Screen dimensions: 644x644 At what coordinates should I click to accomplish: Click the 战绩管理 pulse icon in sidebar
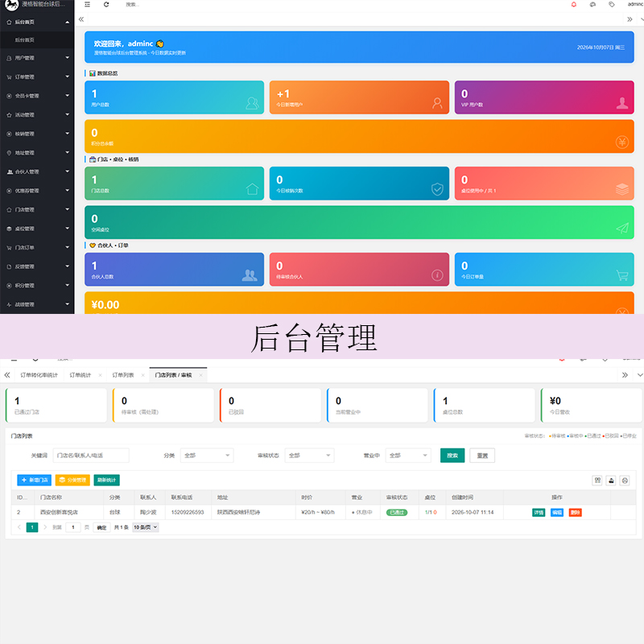[x=9, y=305]
